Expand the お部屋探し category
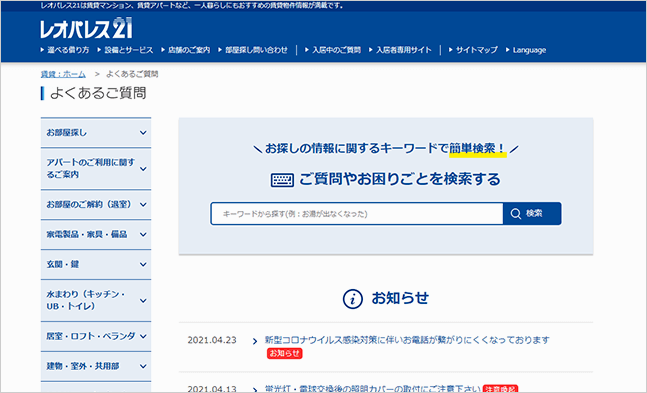647x393 pixels. [x=96, y=133]
